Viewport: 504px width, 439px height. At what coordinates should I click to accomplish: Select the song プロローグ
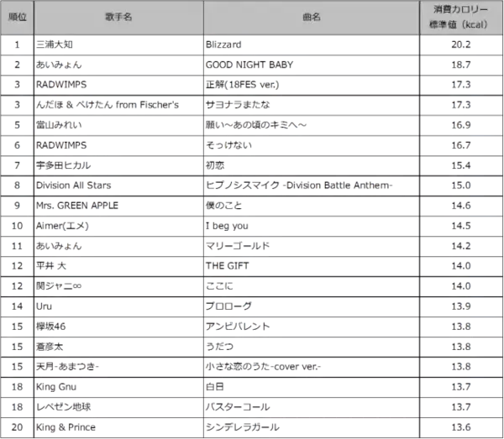tap(228, 306)
